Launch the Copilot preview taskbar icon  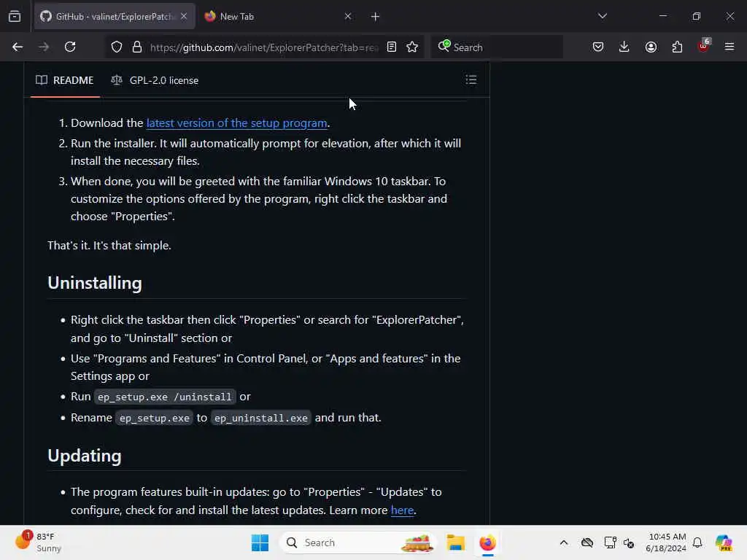[x=724, y=542]
